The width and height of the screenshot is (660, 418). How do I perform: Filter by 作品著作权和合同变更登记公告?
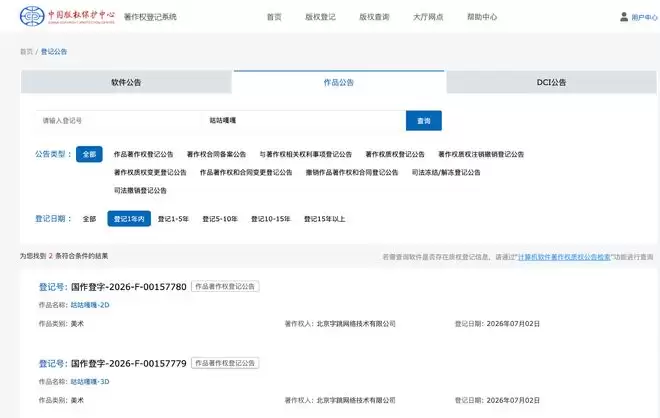coord(246,172)
